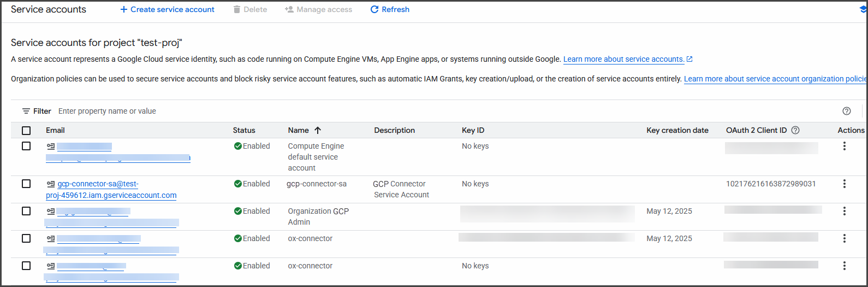Open actions menu for Compute Engine default account
Viewport: 868px width, 287px height.
point(844,146)
